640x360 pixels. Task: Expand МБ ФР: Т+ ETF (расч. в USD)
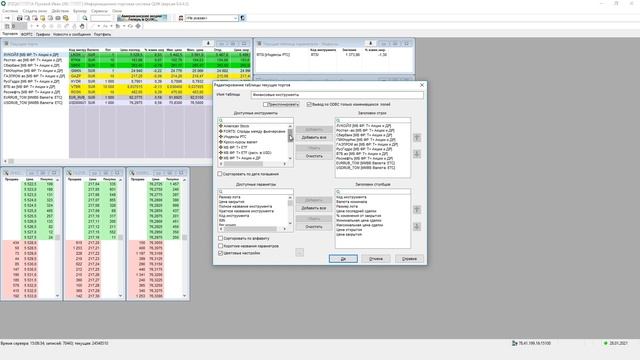(221, 153)
